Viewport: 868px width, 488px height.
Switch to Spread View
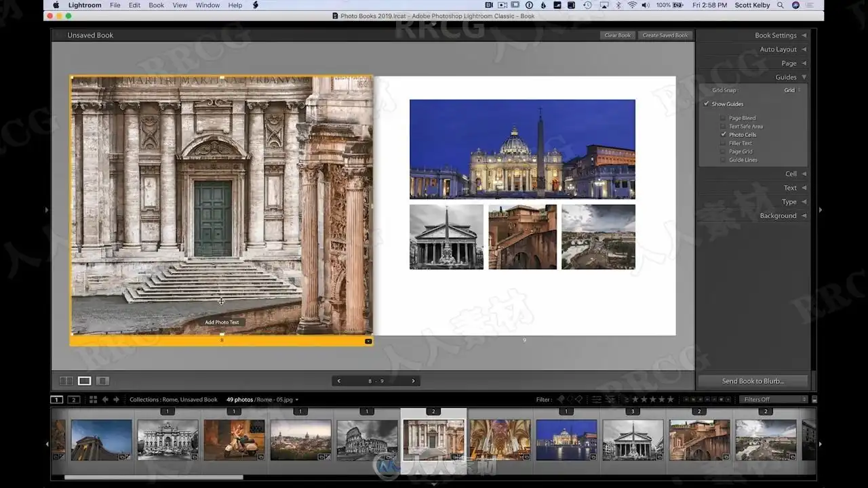85,381
